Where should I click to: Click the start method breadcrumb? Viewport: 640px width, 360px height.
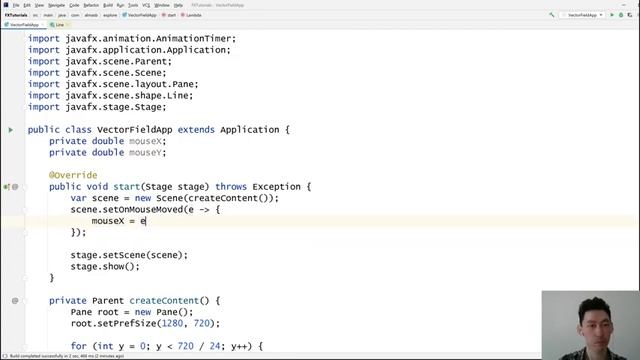(169, 15)
